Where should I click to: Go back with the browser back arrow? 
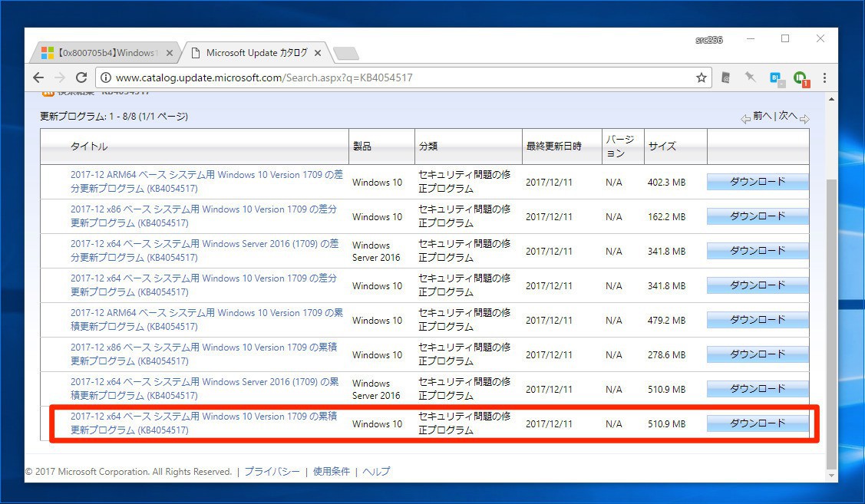(38, 77)
